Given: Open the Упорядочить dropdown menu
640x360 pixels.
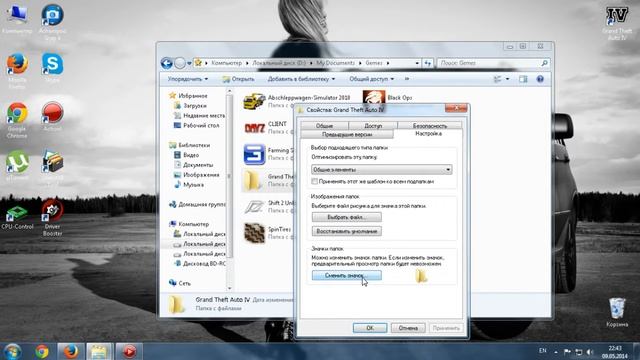Looking at the screenshot, I should (x=188, y=79).
